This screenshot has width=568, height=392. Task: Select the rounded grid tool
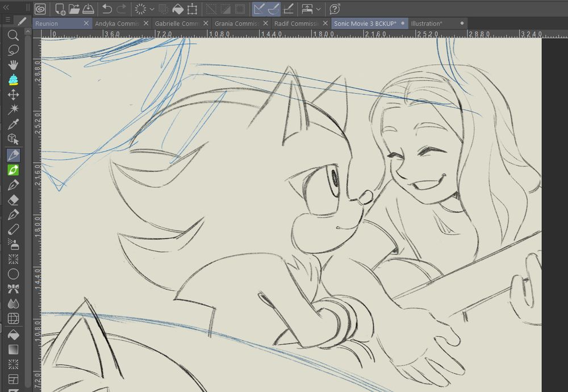(14, 319)
